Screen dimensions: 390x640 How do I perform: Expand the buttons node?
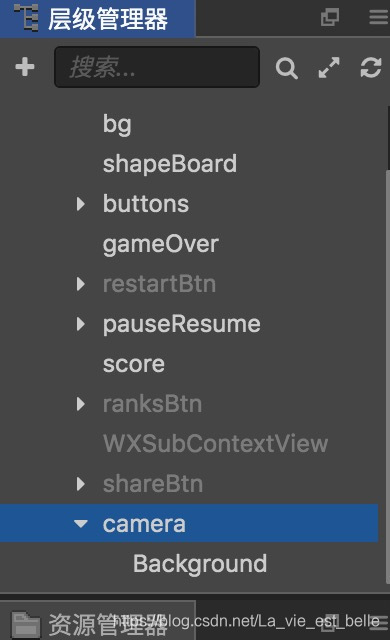(81, 204)
